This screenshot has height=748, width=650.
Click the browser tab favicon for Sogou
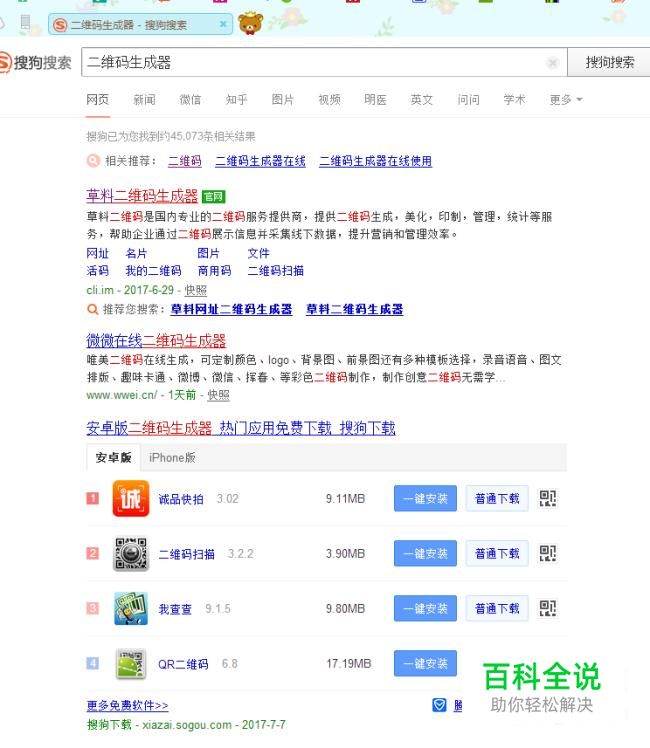pos(60,25)
